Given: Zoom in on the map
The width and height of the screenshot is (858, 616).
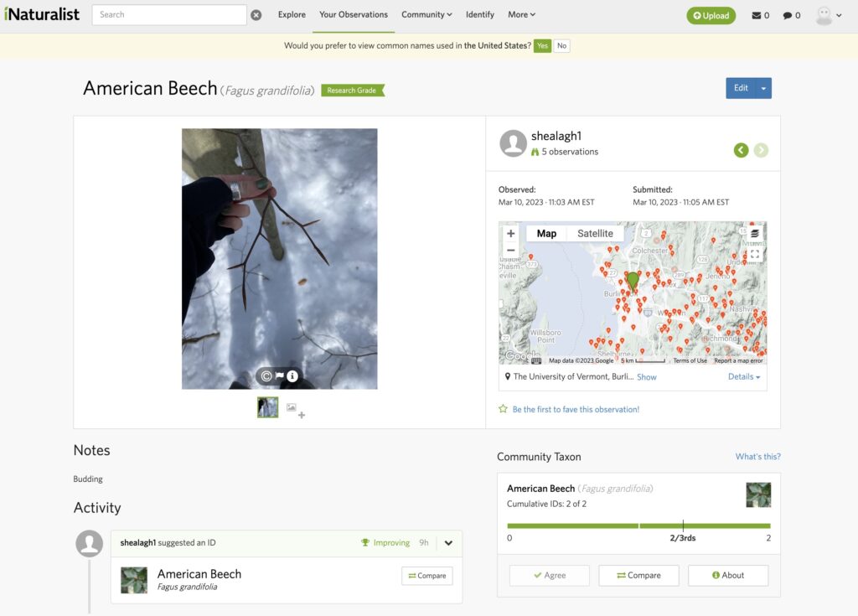Looking at the screenshot, I should [x=511, y=234].
